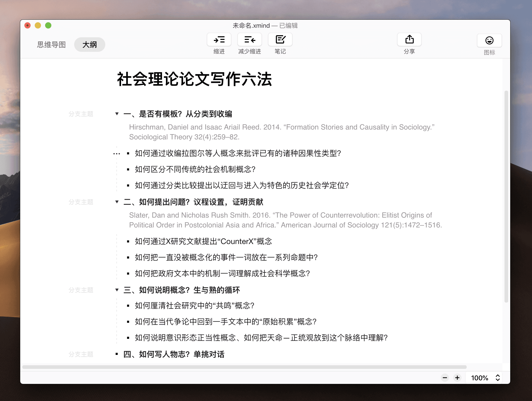Open the Notes (笔记) editor icon

[x=280, y=40]
